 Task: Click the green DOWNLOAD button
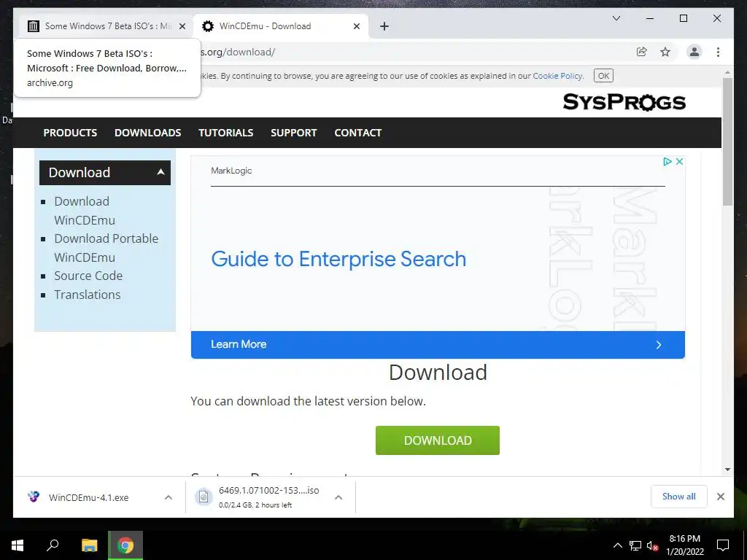click(x=438, y=440)
